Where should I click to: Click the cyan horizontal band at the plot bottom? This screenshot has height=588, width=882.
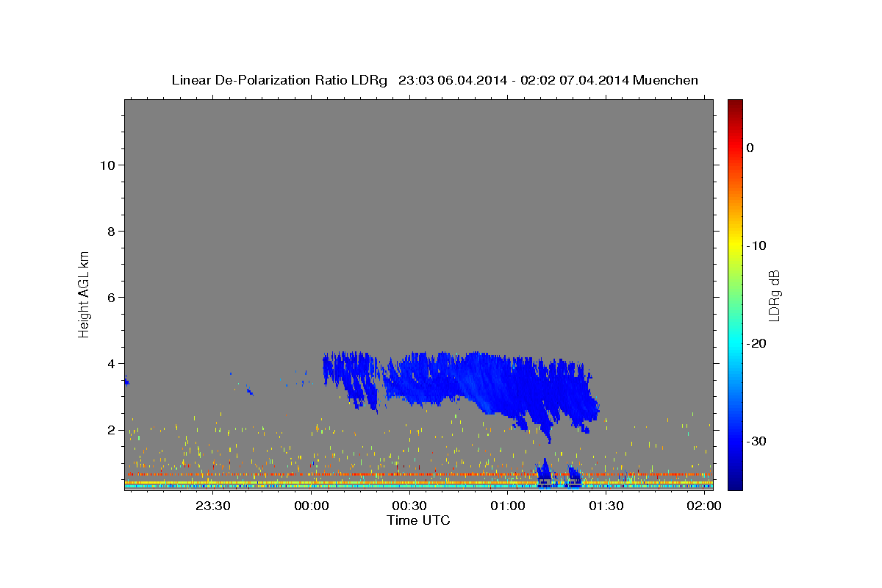click(x=418, y=486)
